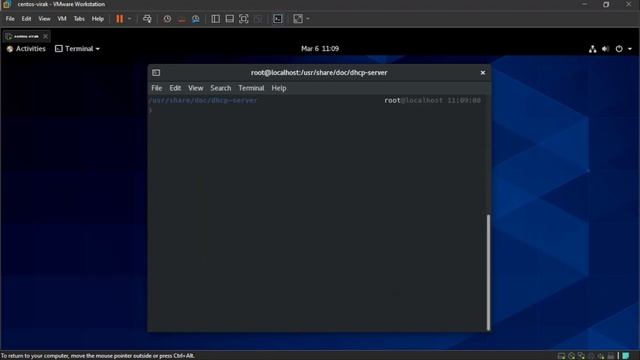Open terminal Help menu
Image resolution: width=640 pixels, height=360 pixels.
[x=279, y=88]
